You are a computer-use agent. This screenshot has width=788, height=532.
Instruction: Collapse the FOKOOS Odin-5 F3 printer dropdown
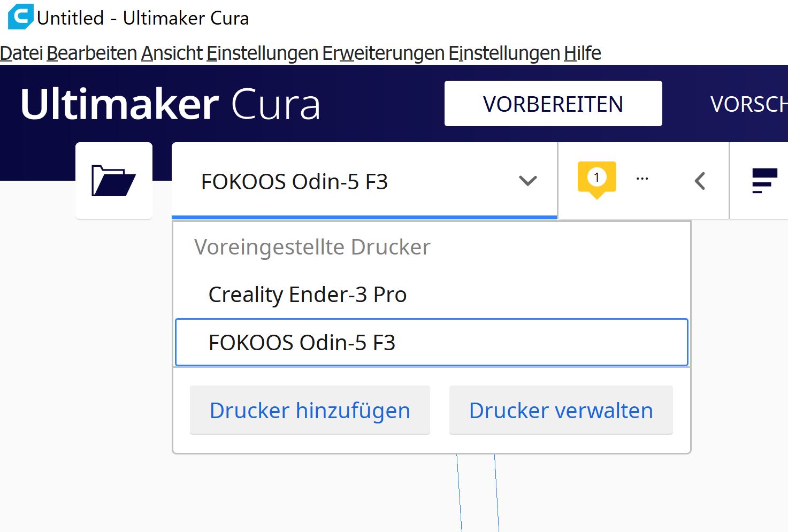point(364,181)
